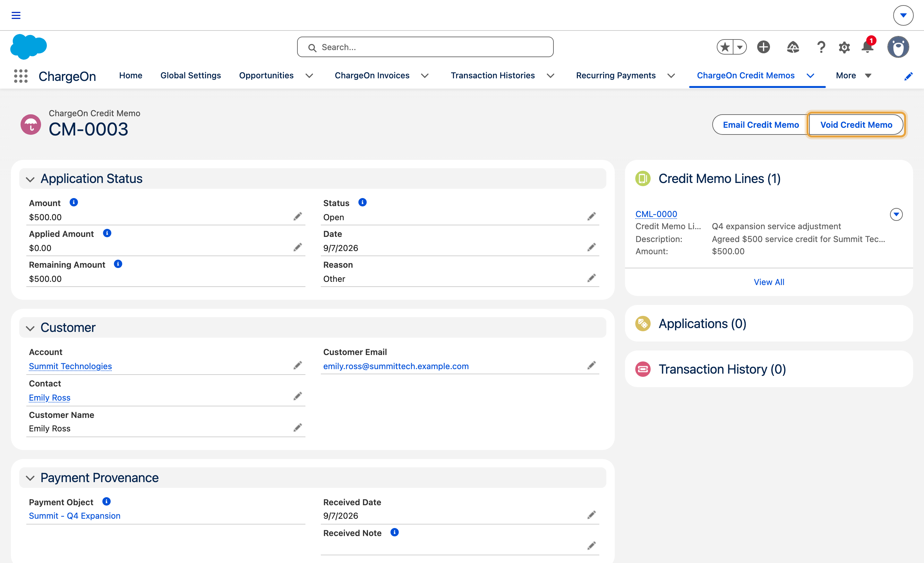This screenshot has height=563, width=924.
Task: Show info for Applied Amount field
Action: [107, 233]
